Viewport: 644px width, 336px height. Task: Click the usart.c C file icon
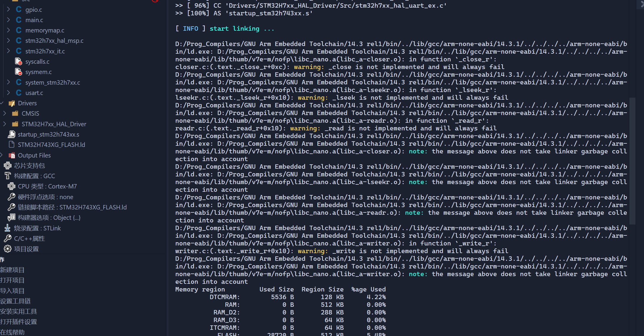click(19, 93)
